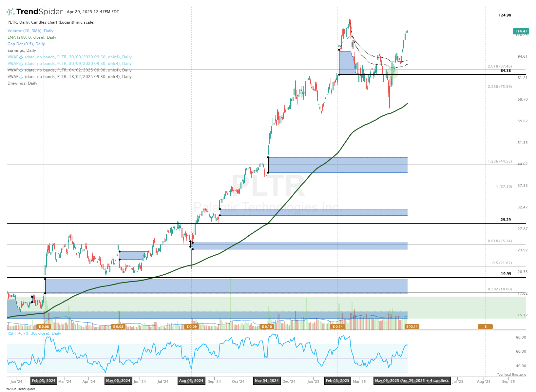Click RSI (14, 70, 30, close) indicator label
The width and height of the screenshot is (536, 392).
click(34, 333)
